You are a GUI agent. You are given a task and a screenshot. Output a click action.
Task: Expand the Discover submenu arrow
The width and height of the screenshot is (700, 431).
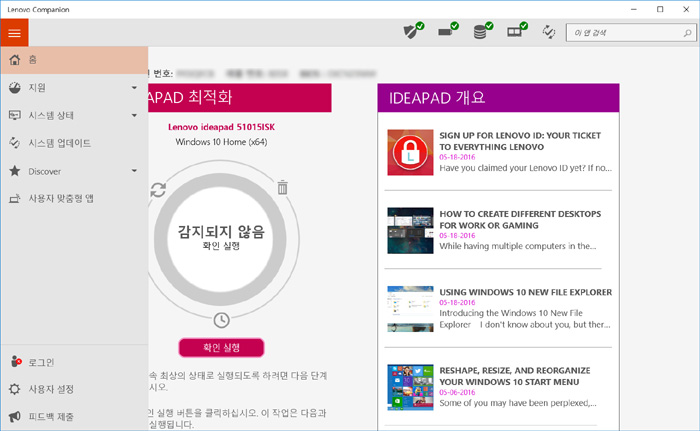(x=134, y=171)
